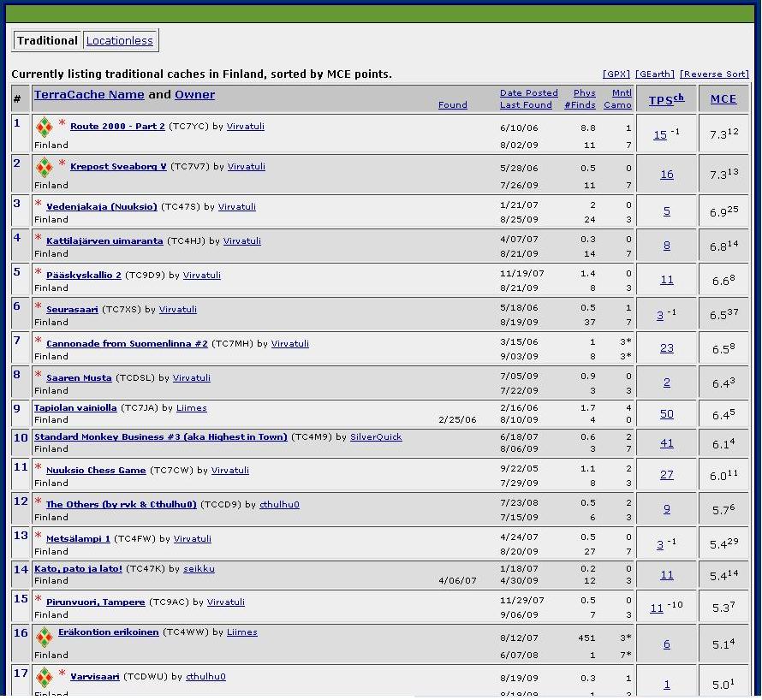The image size is (762, 700).
Task: Click the red asterisk next to Seurasaari
Action: 39,308
